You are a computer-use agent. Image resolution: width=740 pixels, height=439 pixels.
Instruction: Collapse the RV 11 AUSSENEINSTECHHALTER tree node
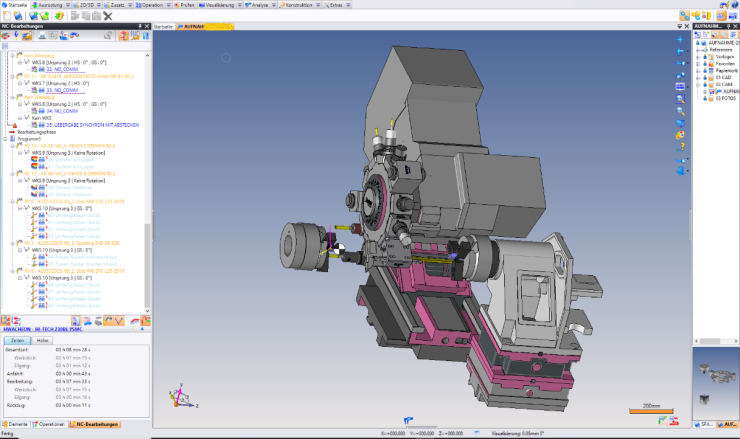[13, 76]
